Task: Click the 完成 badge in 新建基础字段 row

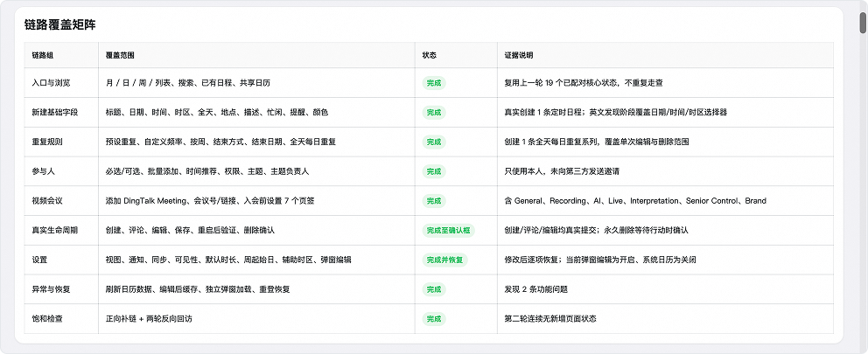Action: pyautogui.click(x=434, y=112)
